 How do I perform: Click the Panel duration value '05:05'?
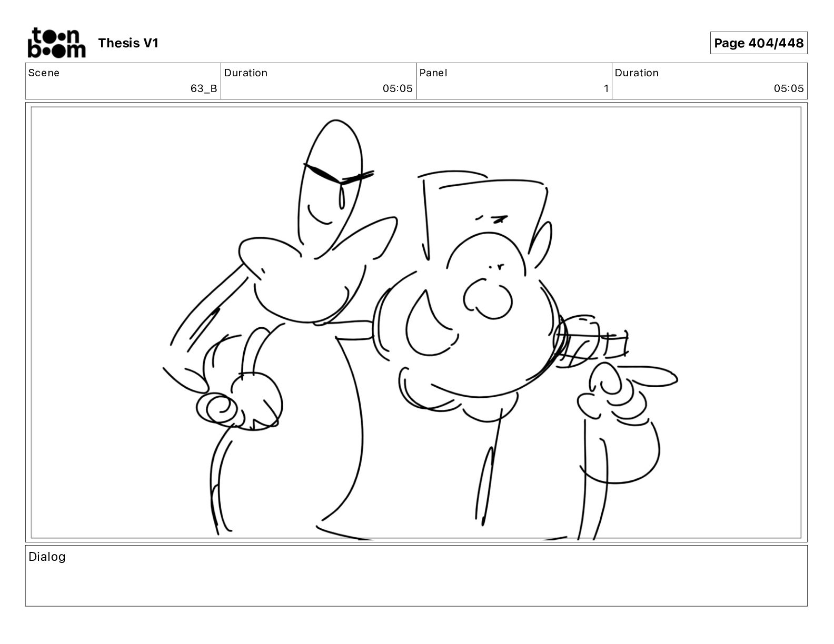(x=789, y=88)
